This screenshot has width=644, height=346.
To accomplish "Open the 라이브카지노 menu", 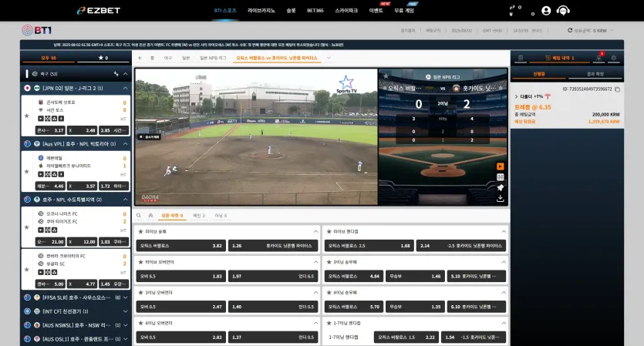I will [x=261, y=11].
